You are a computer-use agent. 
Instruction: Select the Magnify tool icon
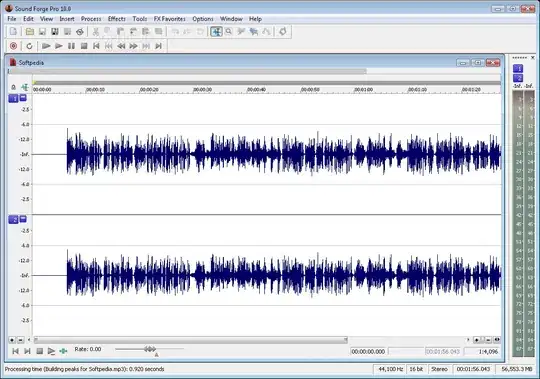(x=229, y=32)
